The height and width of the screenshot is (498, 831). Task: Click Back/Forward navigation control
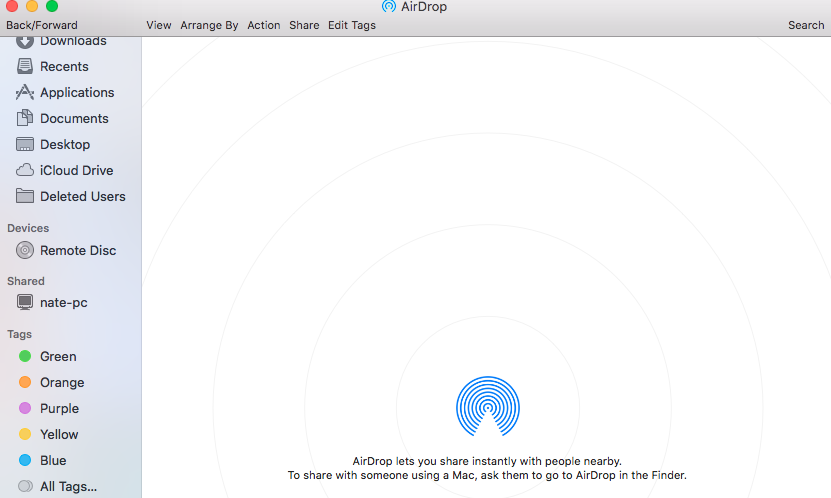point(42,25)
